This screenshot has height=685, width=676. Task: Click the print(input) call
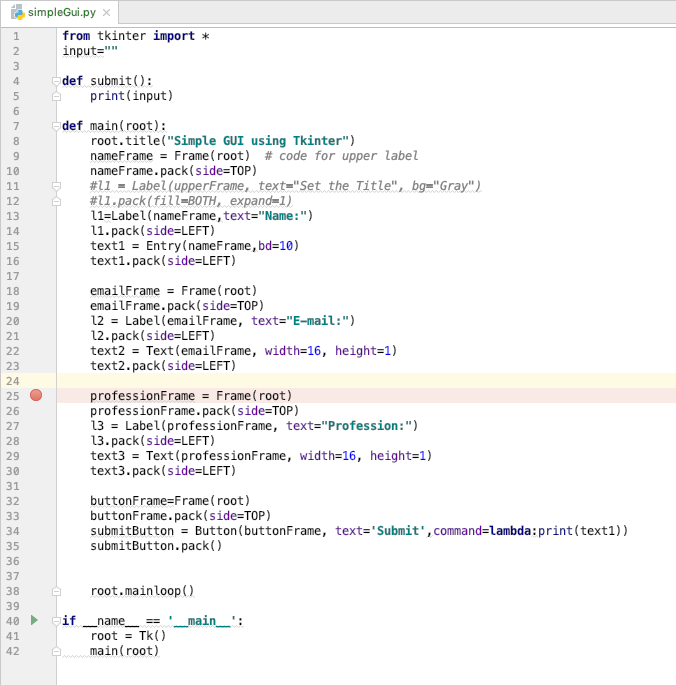click(x=132, y=96)
